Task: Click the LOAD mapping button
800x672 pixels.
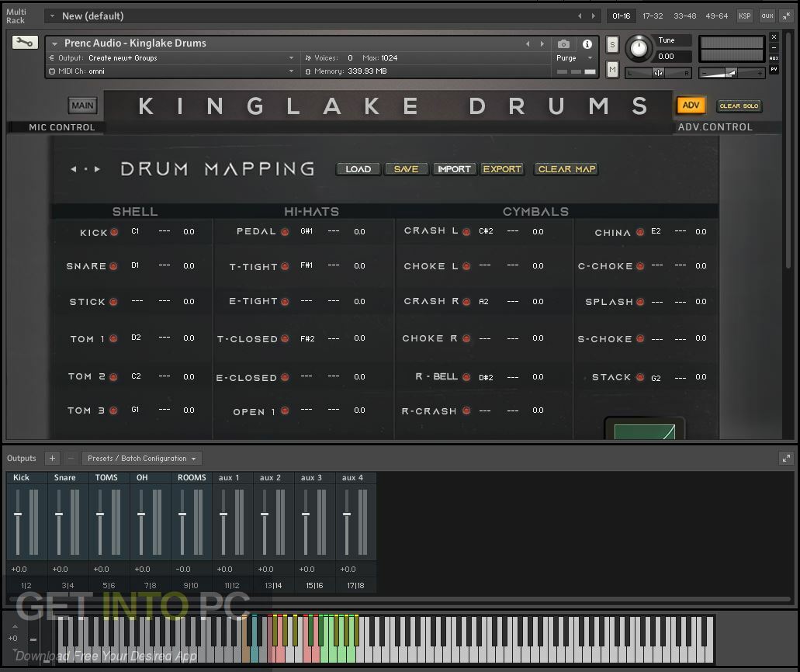Action: coord(358,169)
